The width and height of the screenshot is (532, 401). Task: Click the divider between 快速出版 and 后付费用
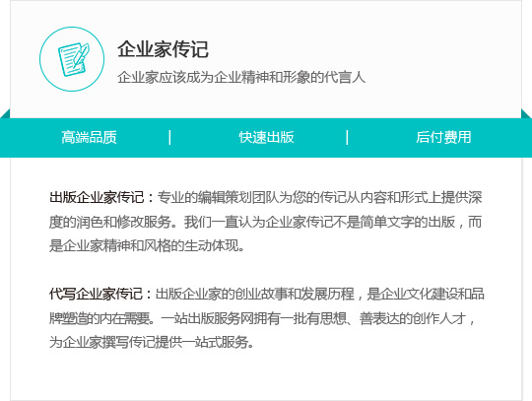tap(347, 137)
